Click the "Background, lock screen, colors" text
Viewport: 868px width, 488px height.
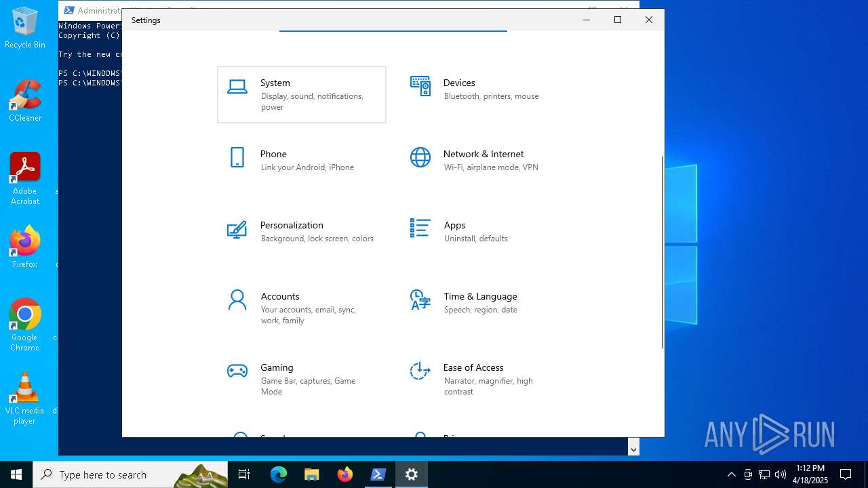click(317, 239)
